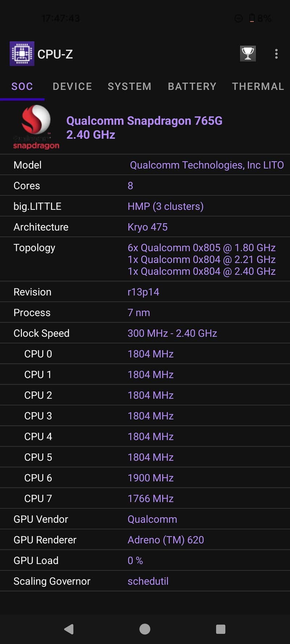The image size is (290, 644).
Task: Tap the Snapdragon logo image
Action: tap(36, 127)
